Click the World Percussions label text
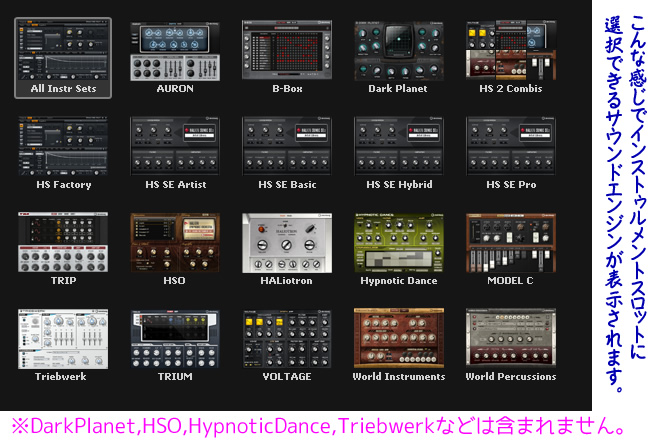The width and height of the screenshot is (660, 440). (511, 377)
